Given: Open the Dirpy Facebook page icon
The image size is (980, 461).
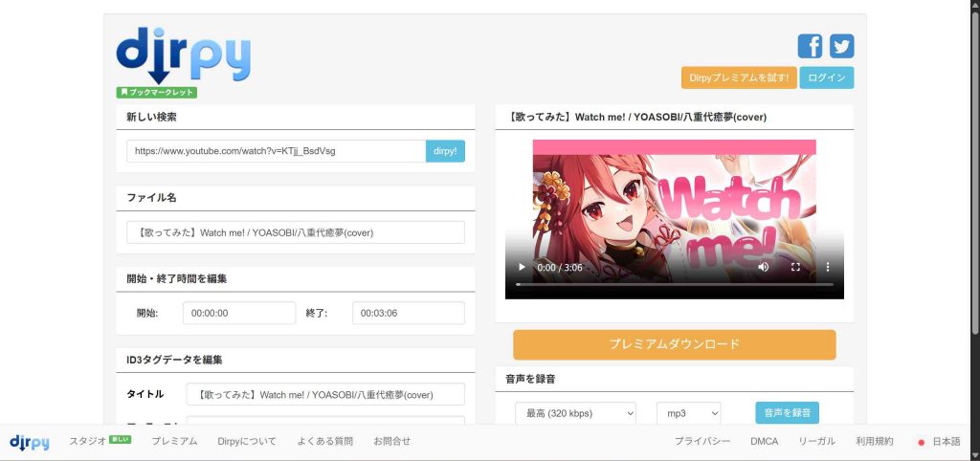Looking at the screenshot, I should [x=810, y=46].
